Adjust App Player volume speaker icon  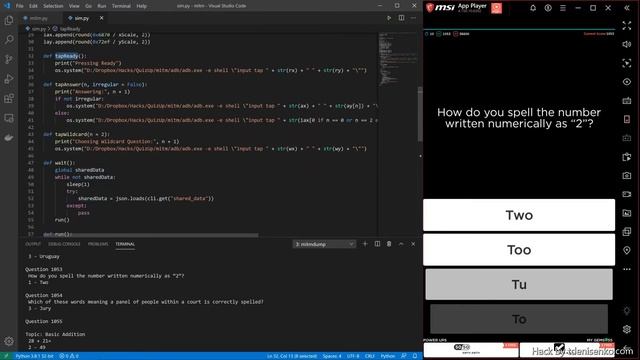[627, 44]
